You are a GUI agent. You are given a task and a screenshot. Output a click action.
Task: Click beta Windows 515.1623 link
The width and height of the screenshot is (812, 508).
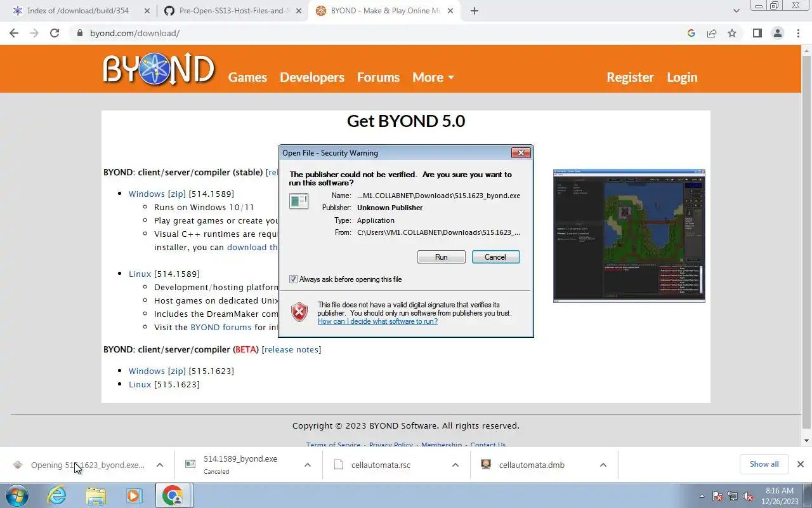point(147,371)
